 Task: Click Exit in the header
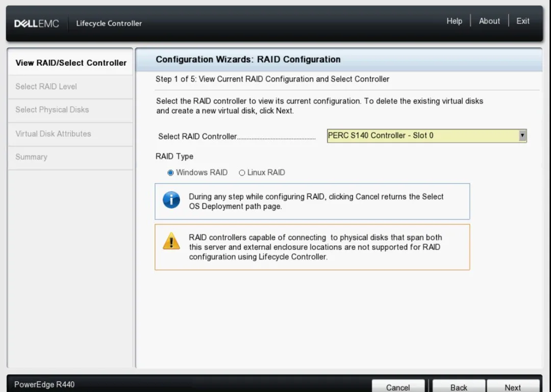pos(522,21)
